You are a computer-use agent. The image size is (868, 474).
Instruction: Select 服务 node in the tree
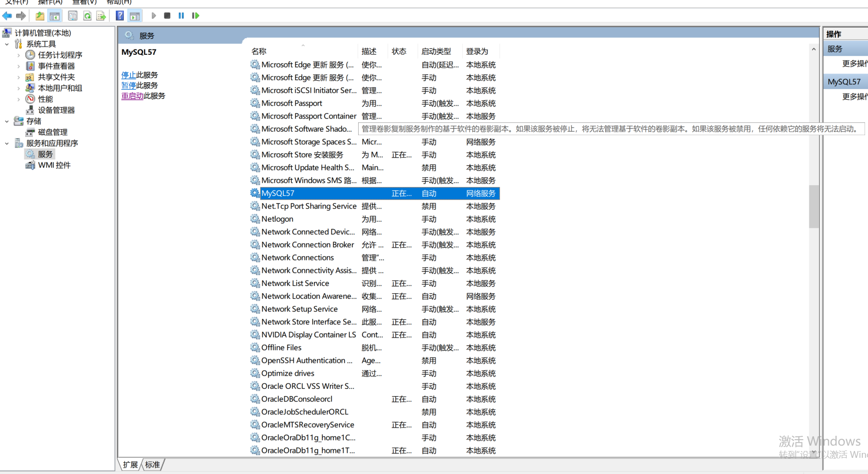click(x=45, y=154)
